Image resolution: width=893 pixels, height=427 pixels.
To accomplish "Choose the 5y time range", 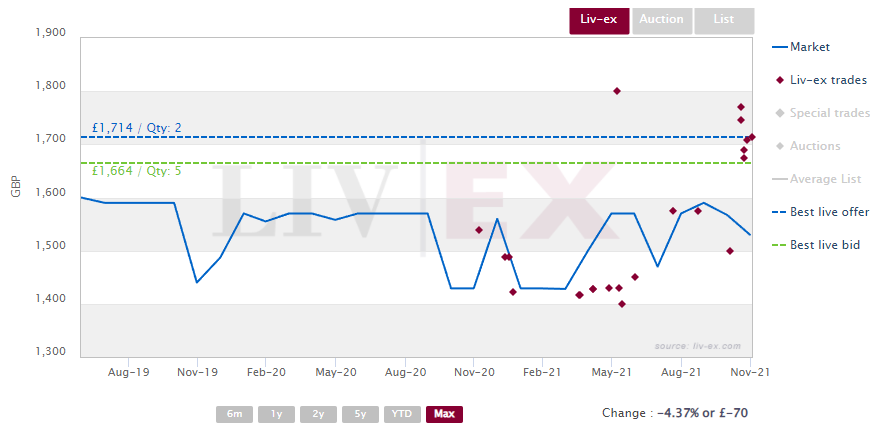I will [x=359, y=414].
